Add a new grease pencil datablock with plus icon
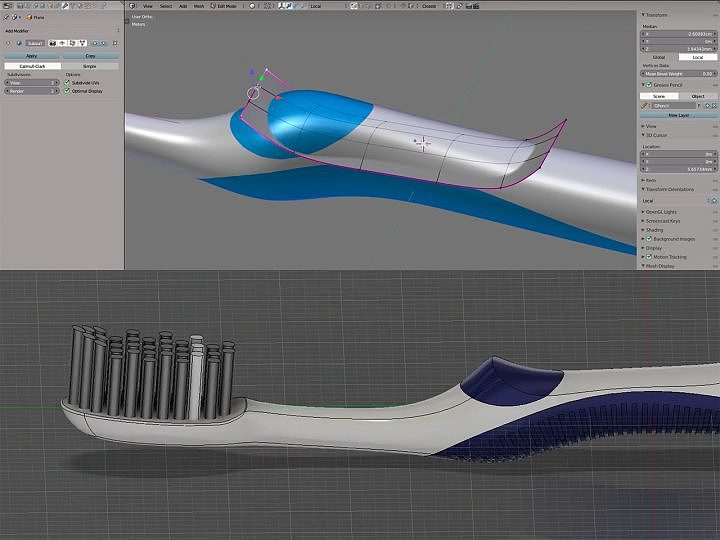The height and width of the screenshot is (540, 720). 707,106
